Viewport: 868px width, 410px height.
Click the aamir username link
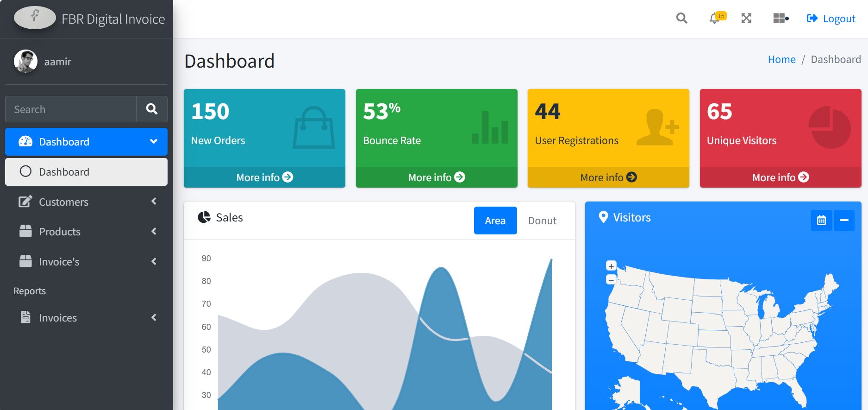click(x=57, y=62)
